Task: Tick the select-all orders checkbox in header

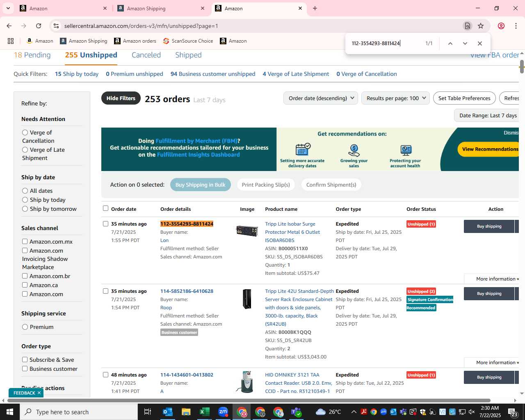Action: click(x=105, y=208)
